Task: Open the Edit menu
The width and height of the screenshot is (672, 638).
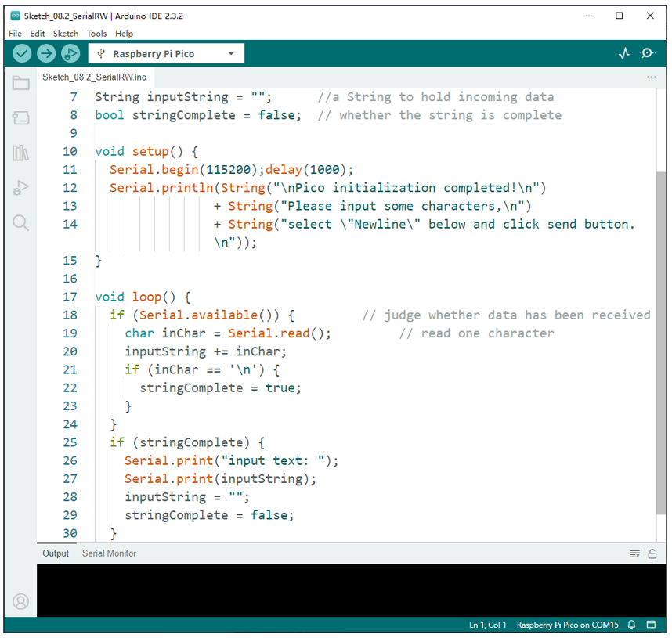Action: (x=38, y=34)
